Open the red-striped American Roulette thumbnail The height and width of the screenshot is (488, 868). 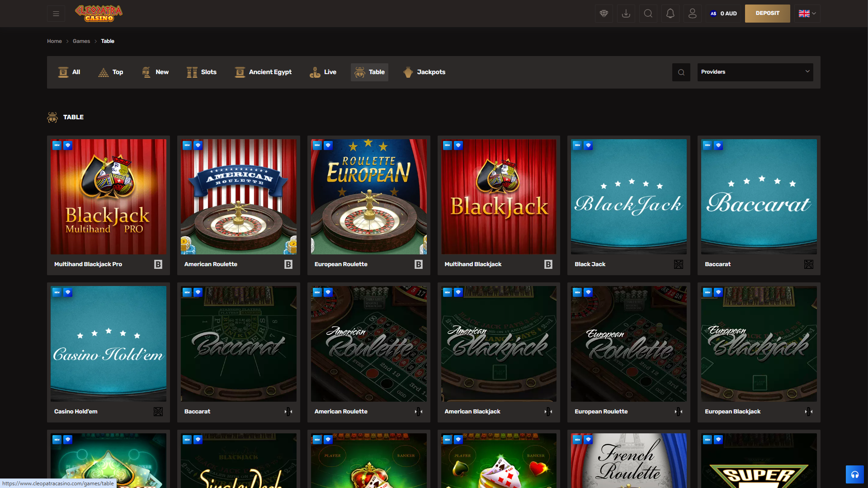pos(239,197)
